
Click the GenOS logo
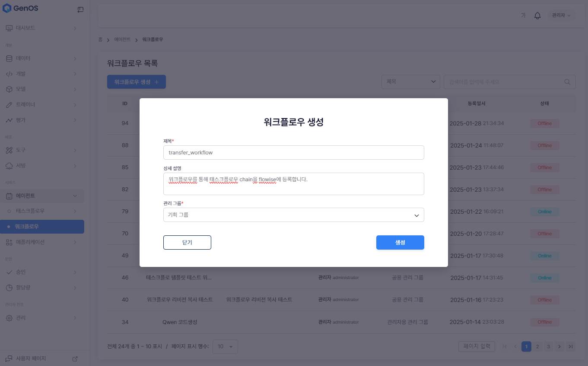click(22, 8)
